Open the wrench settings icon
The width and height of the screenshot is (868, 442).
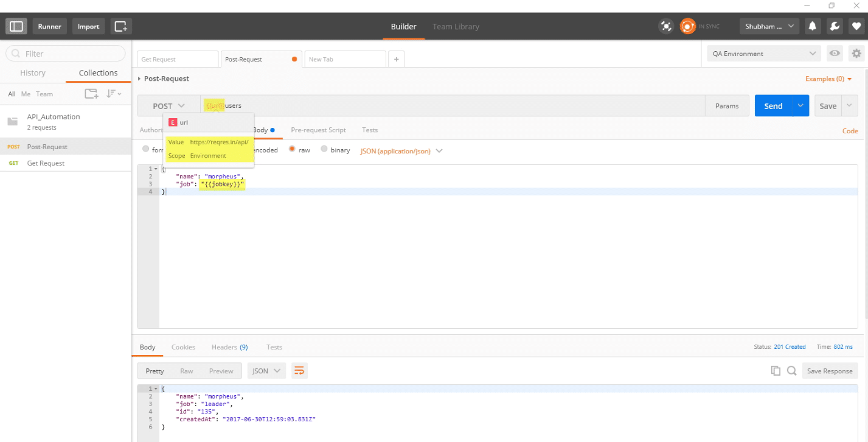835,26
